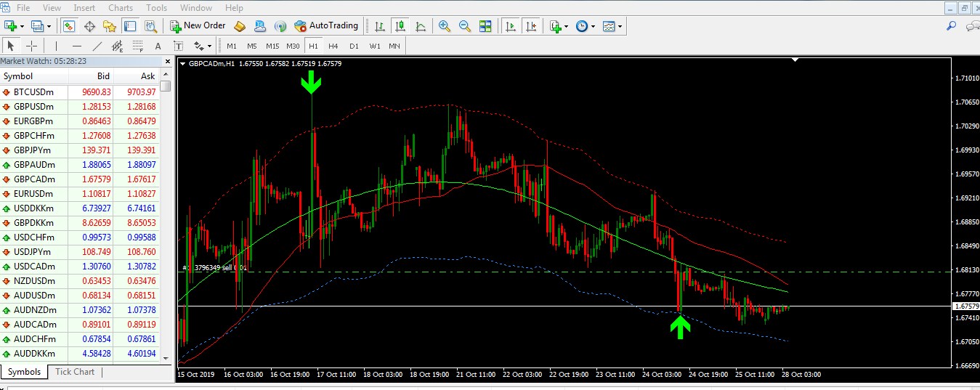980x390 pixels.
Task: Toggle chart Auto Scroll button
Action: (511, 26)
